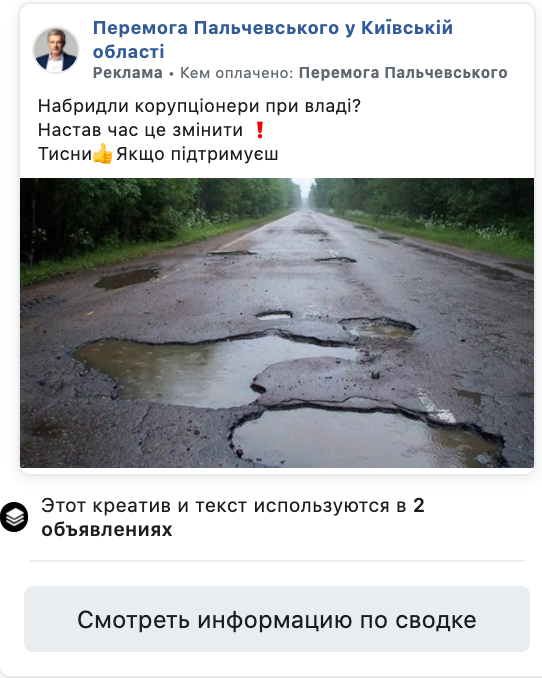Click the word Тисни in ad text
This screenshot has width=542, height=678.
click(65, 154)
